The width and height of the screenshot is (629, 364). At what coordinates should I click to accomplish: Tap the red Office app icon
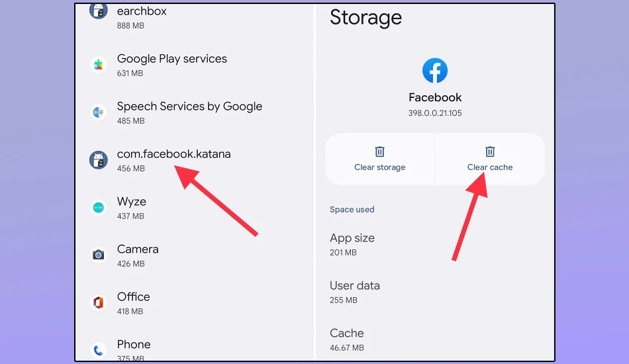pos(98,302)
